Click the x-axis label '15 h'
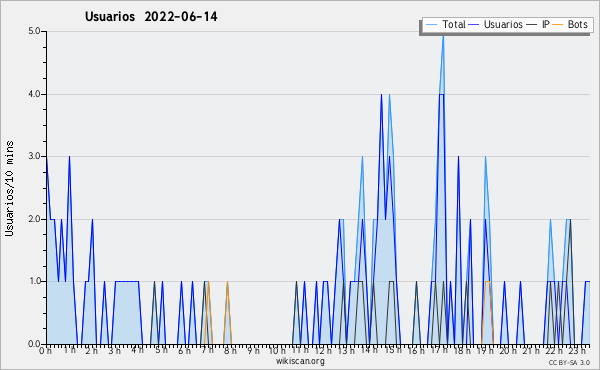Screen dimensions: 600x370 [x=393, y=350]
